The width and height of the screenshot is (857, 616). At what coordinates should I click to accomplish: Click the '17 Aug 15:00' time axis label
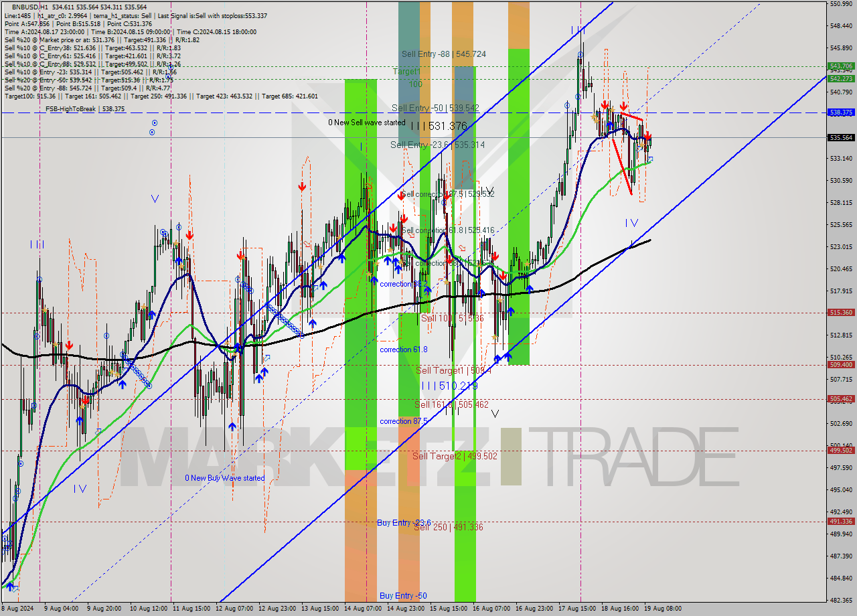point(577,609)
